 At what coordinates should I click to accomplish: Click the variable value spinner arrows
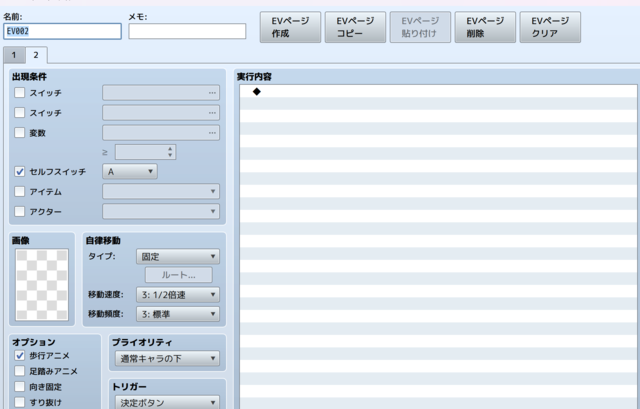coord(170,152)
